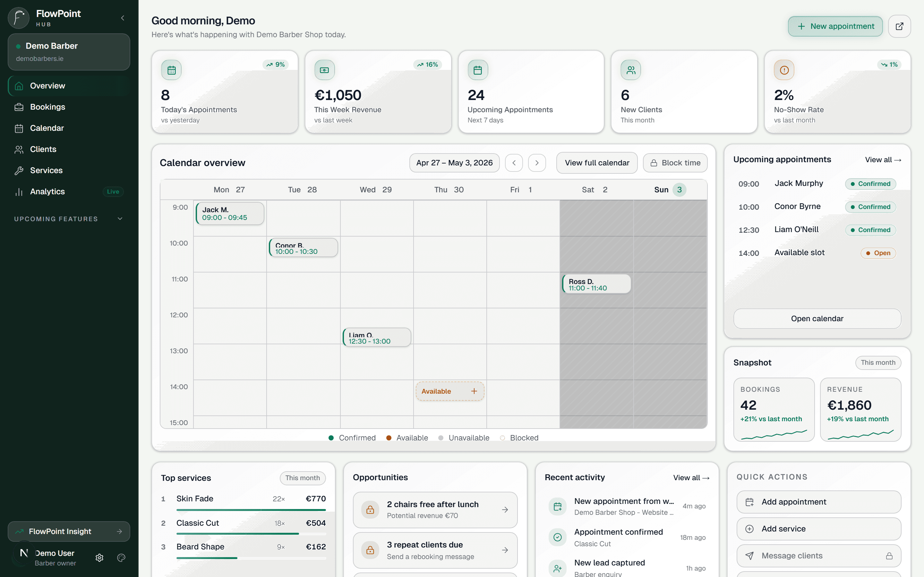This screenshot has height=577, width=924.
Task: Open the theme palette icon
Action: [x=121, y=557]
